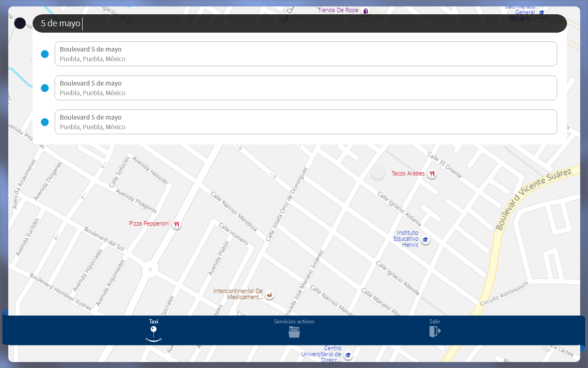Choose the first Boulevard 5 de mayo suggestion

pyautogui.click(x=305, y=54)
